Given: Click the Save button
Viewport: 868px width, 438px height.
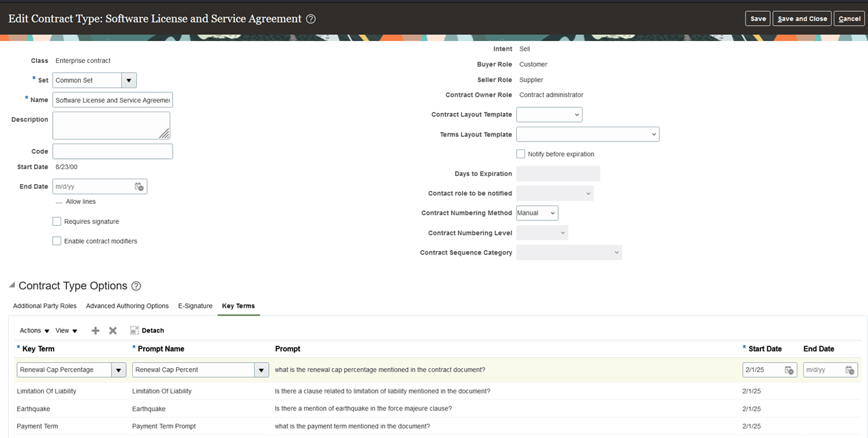Looking at the screenshot, I should pos(758,18).
